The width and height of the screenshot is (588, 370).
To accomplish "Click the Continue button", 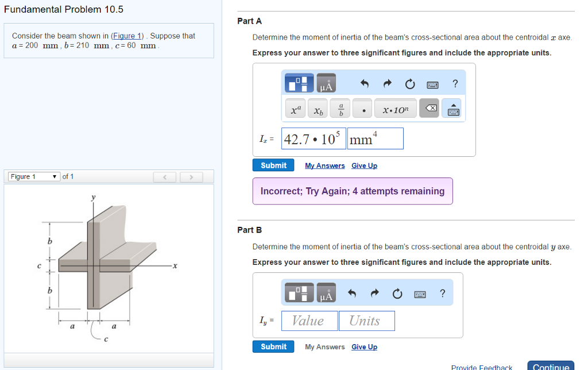I will click(551, 365).
